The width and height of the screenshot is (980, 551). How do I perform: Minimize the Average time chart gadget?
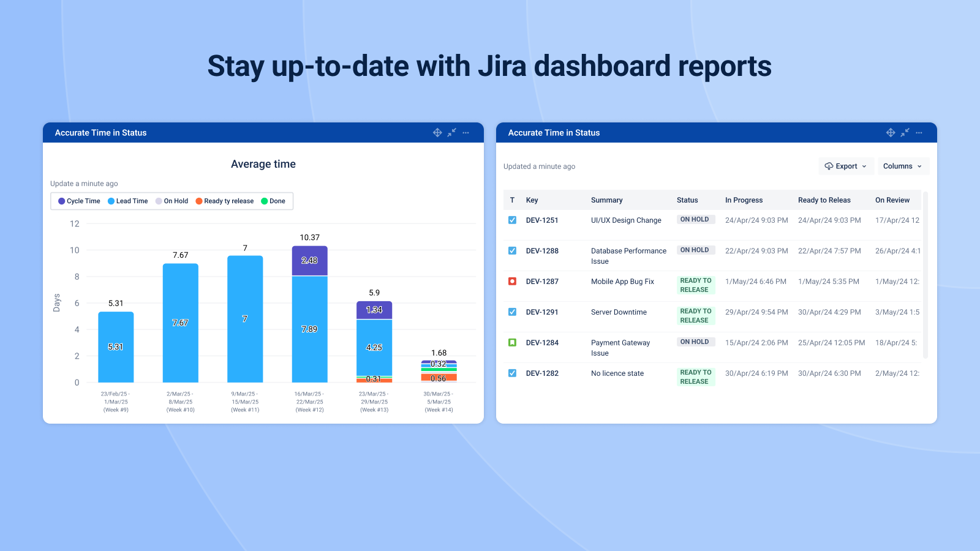tap(451, 133)
